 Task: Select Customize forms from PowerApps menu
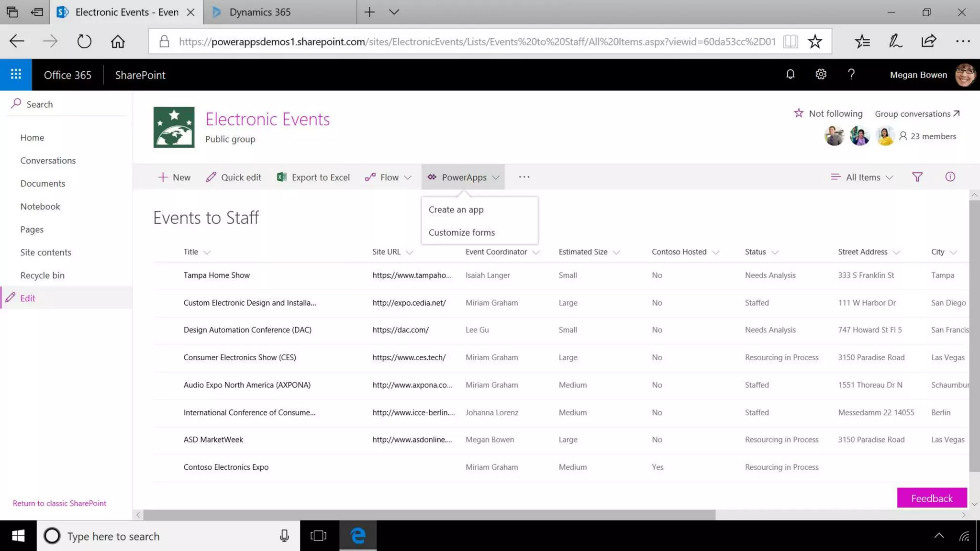point(461,232)
